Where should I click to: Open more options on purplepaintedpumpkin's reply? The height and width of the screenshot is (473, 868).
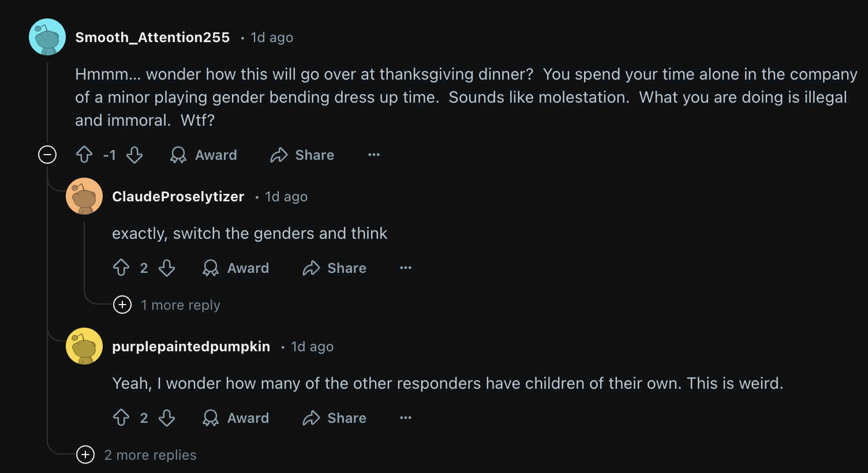406,418
